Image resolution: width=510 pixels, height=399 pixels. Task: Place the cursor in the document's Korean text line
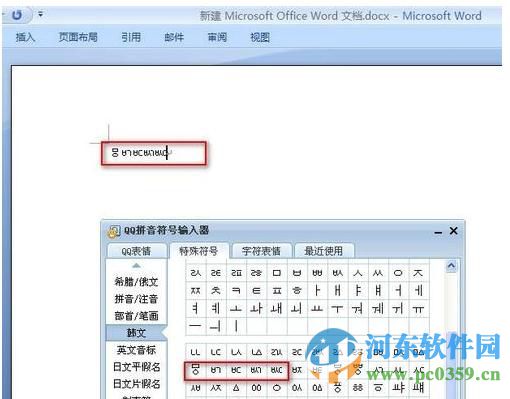(141, 153)
